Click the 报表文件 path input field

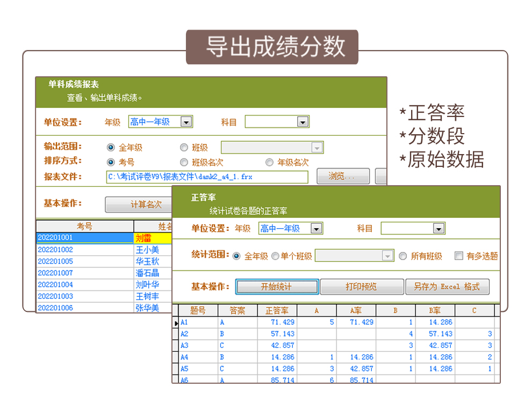coord(207,177)
